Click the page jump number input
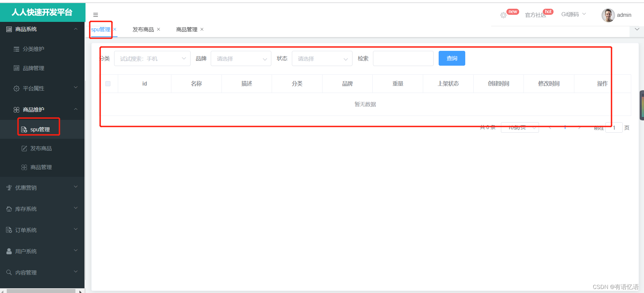 [x=614, y=128]
